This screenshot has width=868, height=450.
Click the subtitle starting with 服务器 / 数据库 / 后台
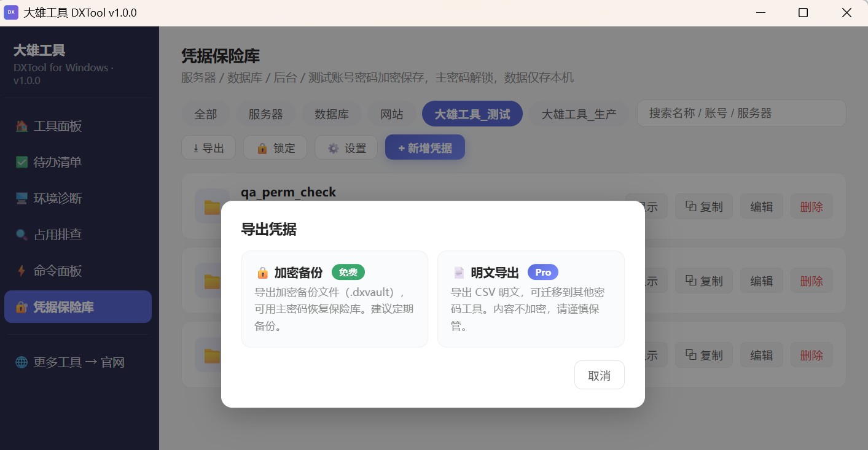coord(378,78)
